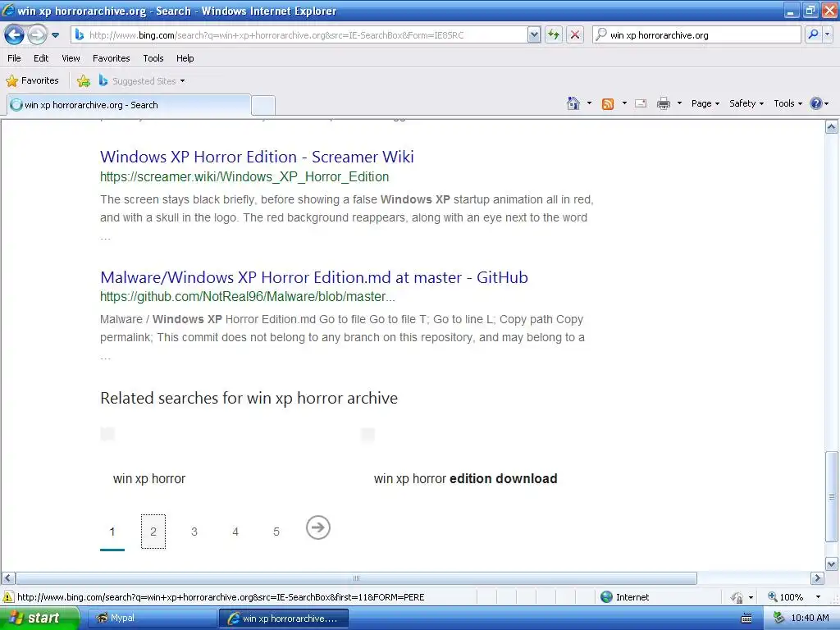The height and width of the screenshot is (630, 840).
Task: Click the 100% zoom level button
Action: (x=785, y=597)
